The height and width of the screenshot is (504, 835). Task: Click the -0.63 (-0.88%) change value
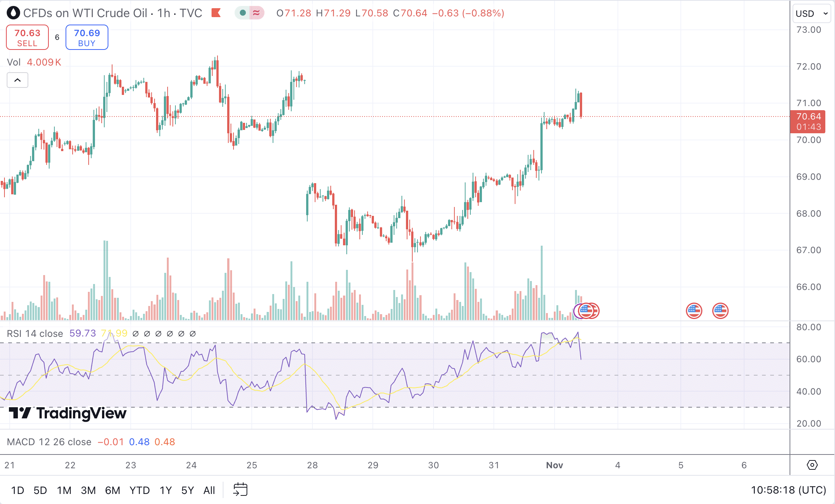(468, 13)
